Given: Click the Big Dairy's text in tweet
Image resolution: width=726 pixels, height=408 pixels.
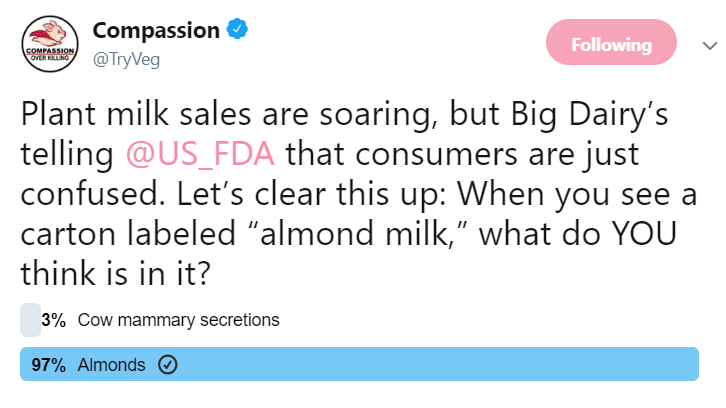Looking at the screenshot, I should (589, 114).
